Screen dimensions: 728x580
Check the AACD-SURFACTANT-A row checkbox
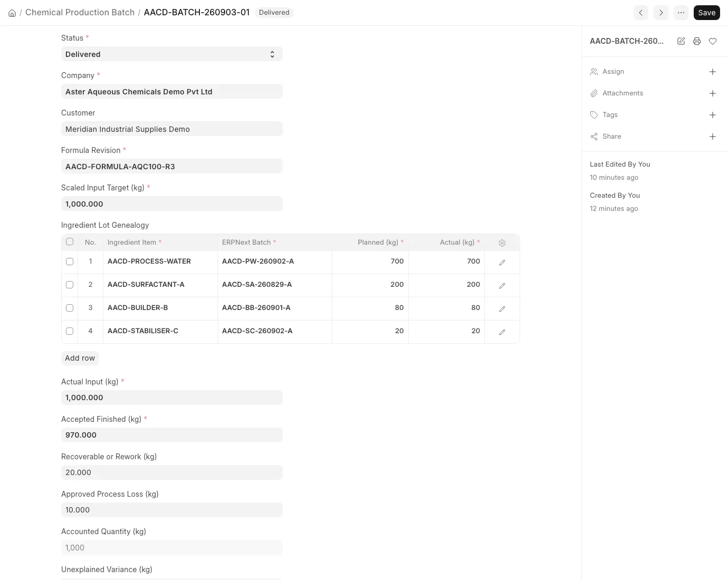click(70, 285)
